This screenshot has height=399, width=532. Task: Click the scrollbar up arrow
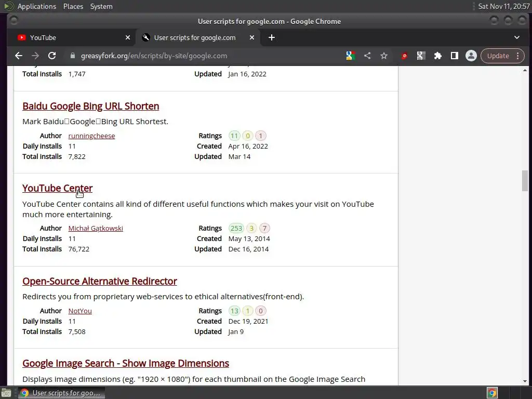(x=525, y=70)
